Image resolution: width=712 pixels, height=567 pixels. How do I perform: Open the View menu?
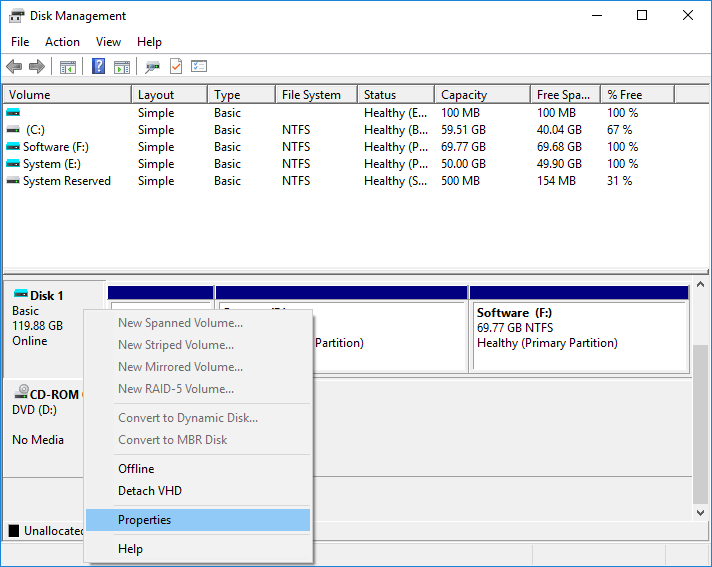(x=108, y=42)
